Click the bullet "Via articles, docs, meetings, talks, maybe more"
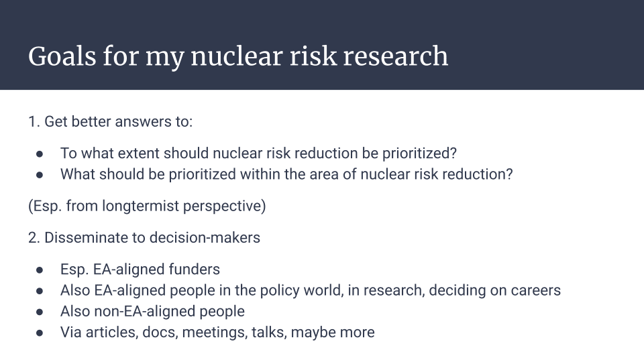 pyautogui.click(x=217, y=333)
